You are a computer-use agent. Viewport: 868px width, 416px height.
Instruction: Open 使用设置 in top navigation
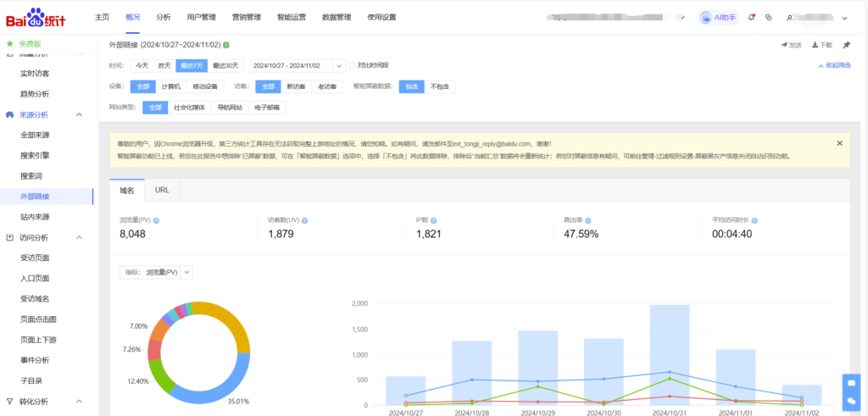(x=381, y=17)
